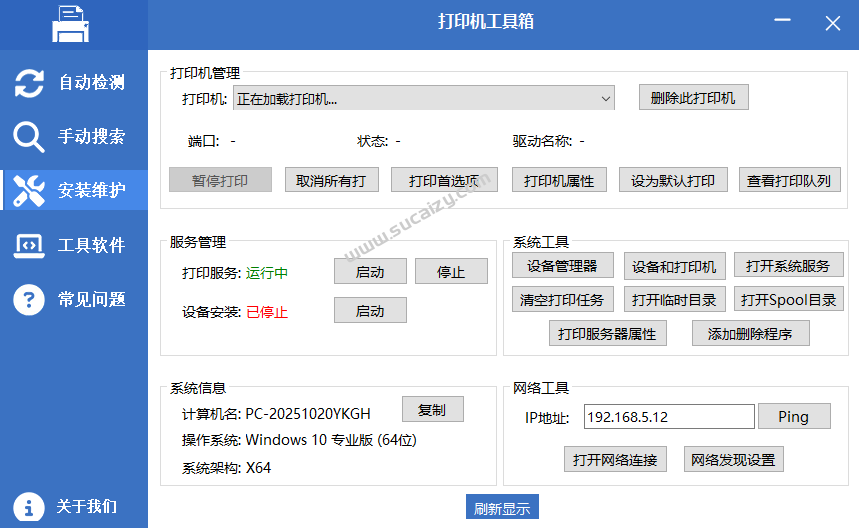This screenshot has width=859, height=528.
Task: Start 设备安装 service with 启动 button
Action: click(370, 310)
